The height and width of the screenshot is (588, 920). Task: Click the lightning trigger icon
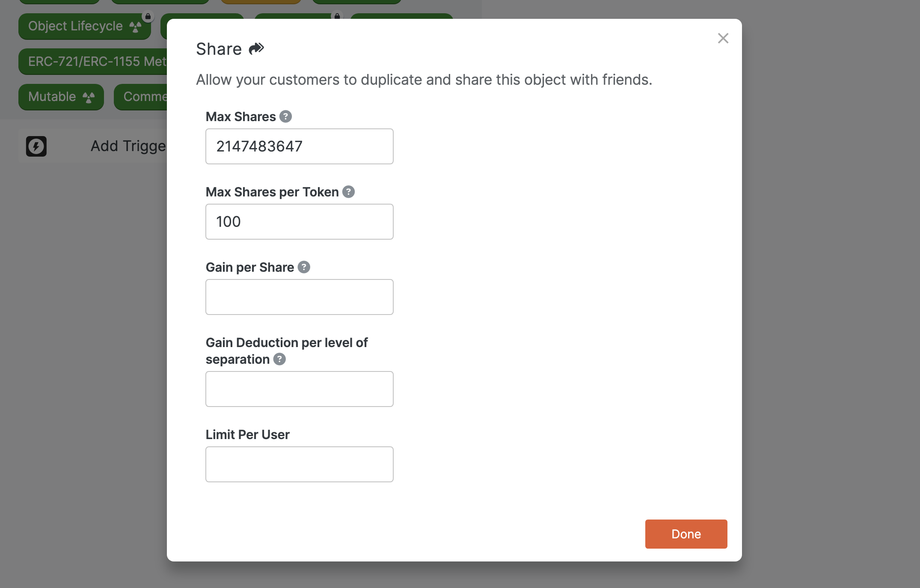point(36,146)
